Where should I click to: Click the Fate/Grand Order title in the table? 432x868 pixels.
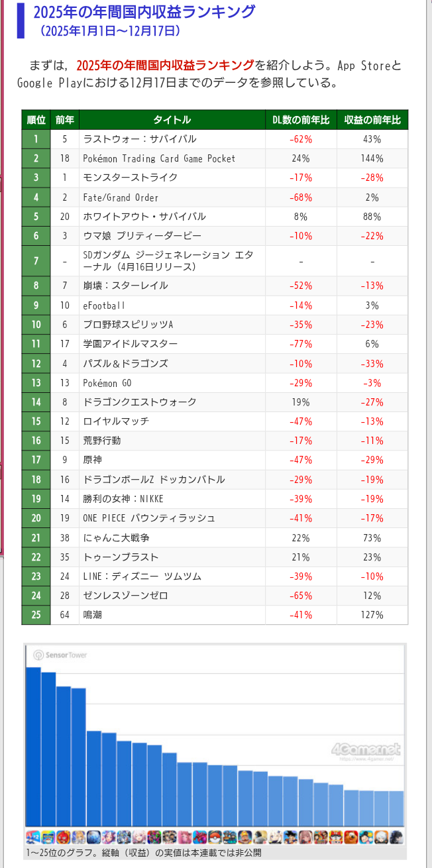[x=121, y=197]
